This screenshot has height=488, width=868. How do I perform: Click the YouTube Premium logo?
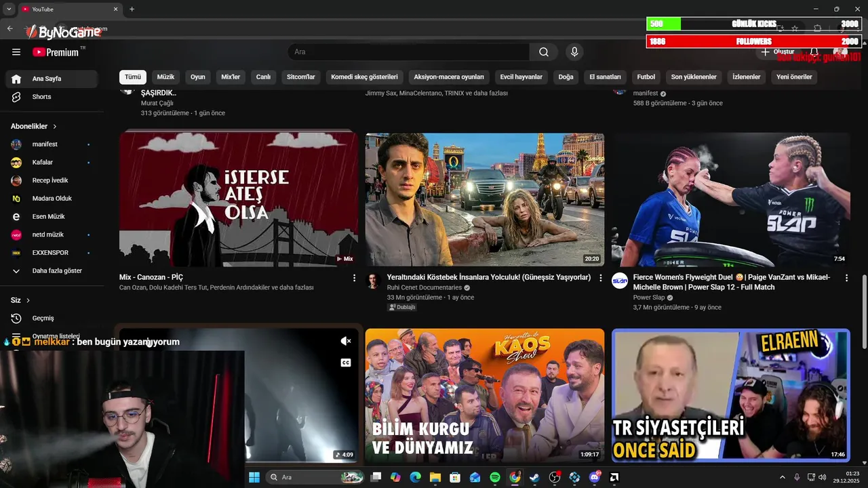[x=56, y=52]
